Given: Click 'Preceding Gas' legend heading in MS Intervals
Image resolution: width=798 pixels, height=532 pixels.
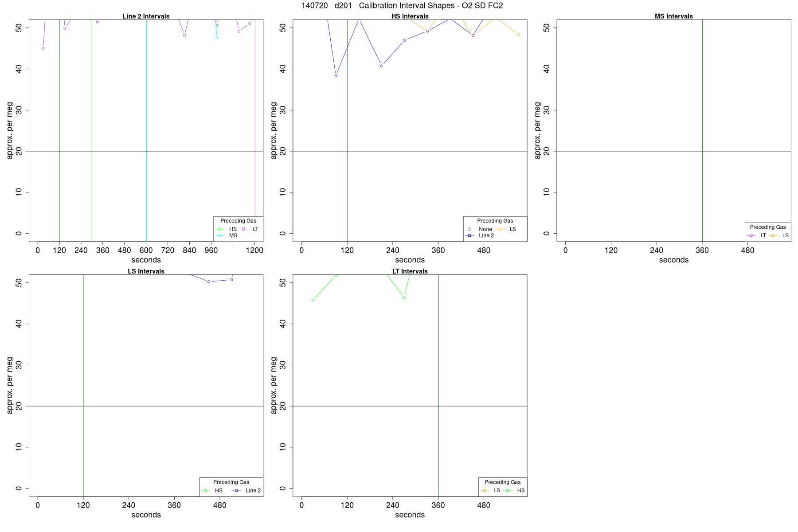Looking at the screenshot, I should 767,227.
